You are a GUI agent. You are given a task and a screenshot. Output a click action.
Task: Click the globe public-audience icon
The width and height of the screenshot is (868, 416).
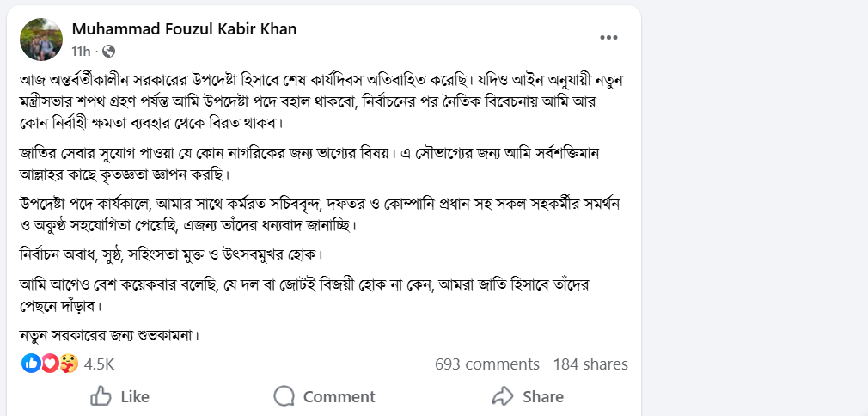(x=109, y=51)
